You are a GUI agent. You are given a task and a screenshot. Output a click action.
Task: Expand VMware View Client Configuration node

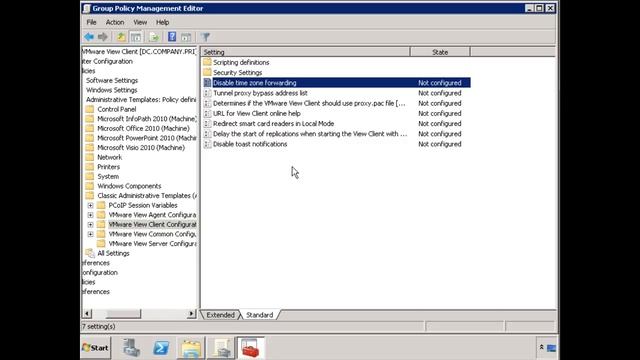point(90,224)
